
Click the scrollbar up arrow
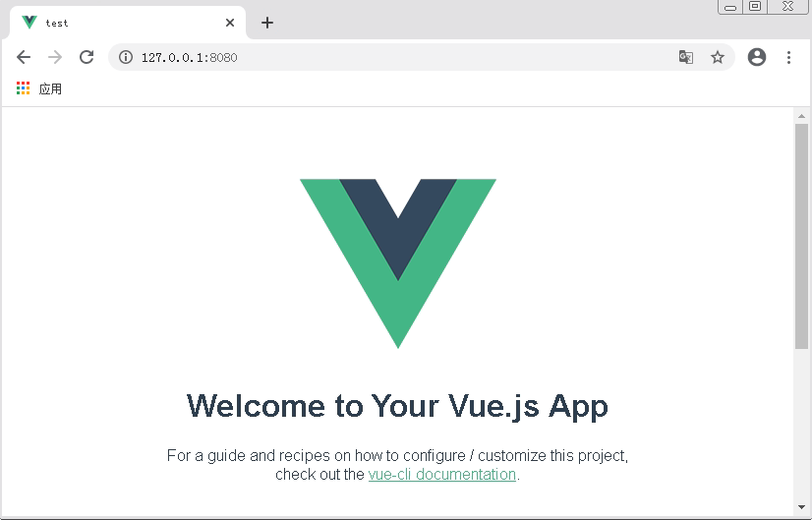point(801,116)
